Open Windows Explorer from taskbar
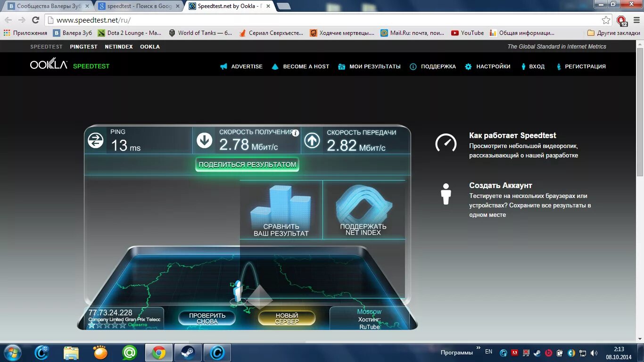Image resolution: width=644 pixels, height=362 pixels. pos(71,353)
